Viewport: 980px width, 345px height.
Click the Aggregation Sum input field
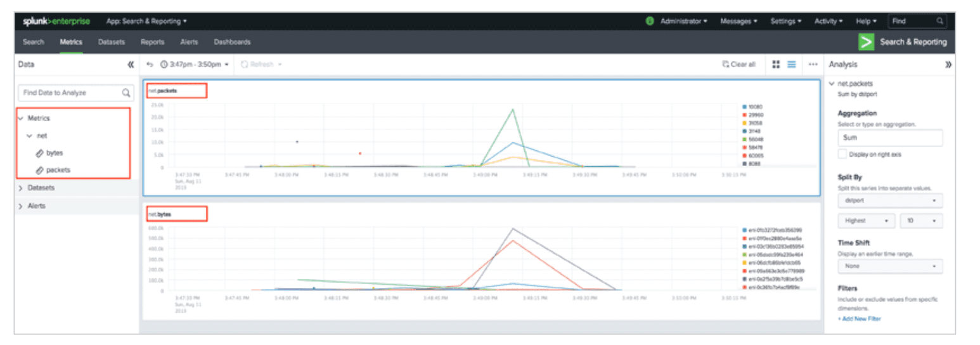click(x=889, y=138)
